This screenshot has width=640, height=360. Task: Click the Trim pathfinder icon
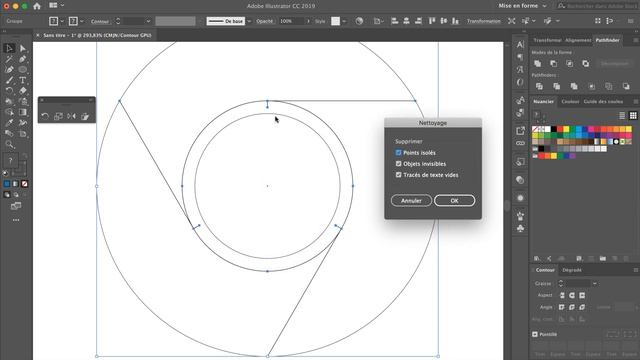[556, 86]
